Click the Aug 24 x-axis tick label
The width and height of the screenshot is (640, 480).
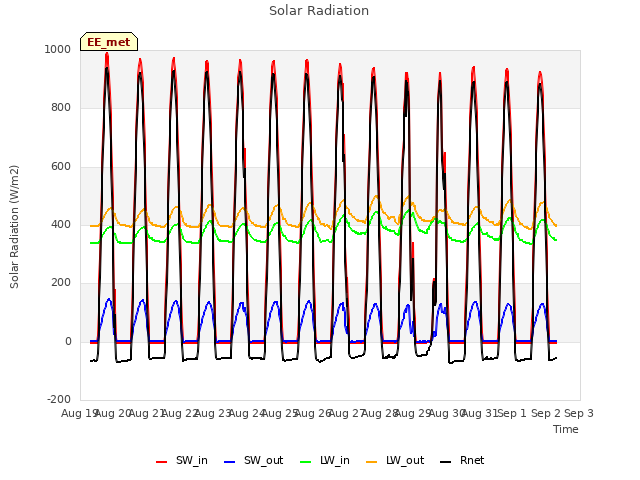247,413
